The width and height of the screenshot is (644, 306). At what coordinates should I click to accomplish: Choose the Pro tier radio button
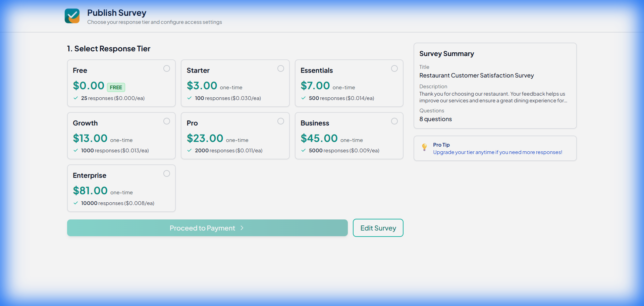click(x=281, y=121)
